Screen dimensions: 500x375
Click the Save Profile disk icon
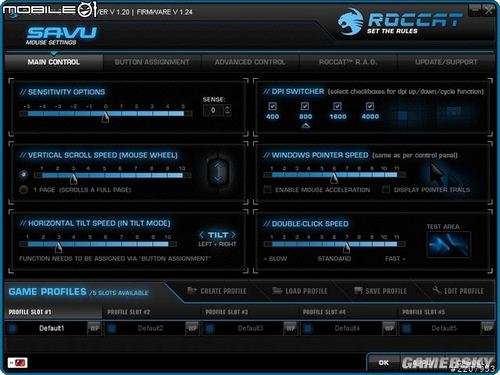358,291
